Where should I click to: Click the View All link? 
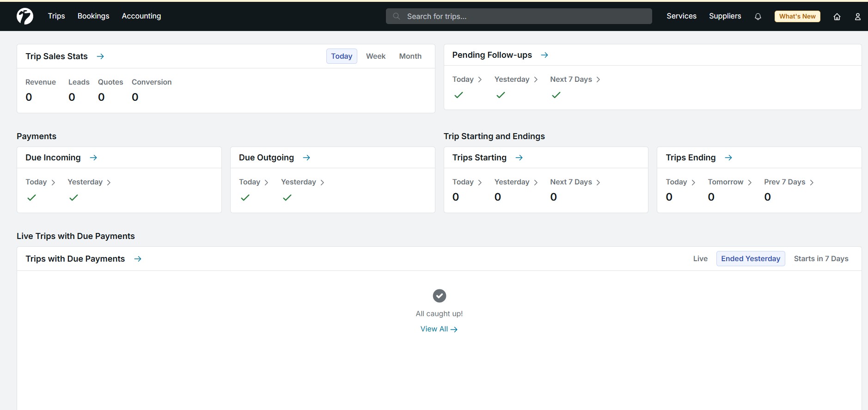point(439,329)
